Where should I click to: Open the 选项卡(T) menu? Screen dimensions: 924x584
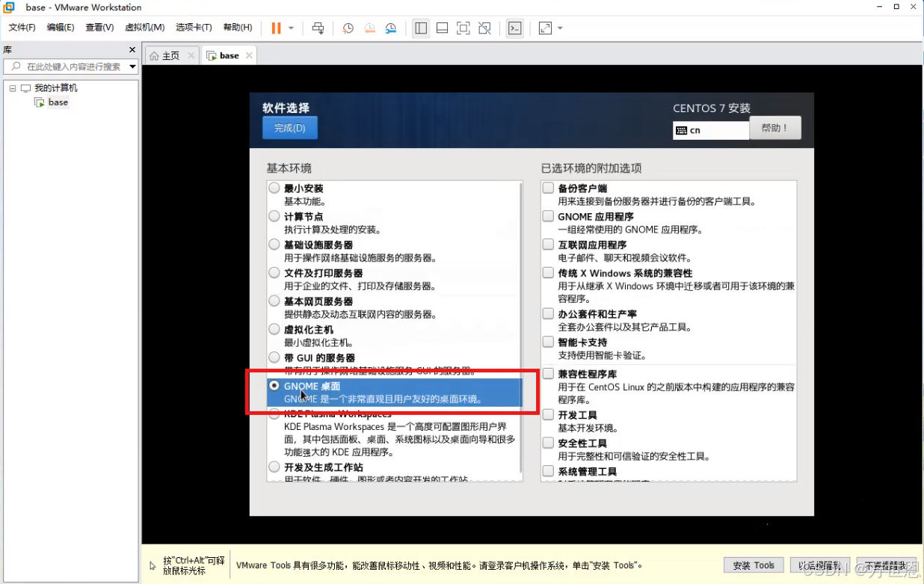click(x=194, y=28)
